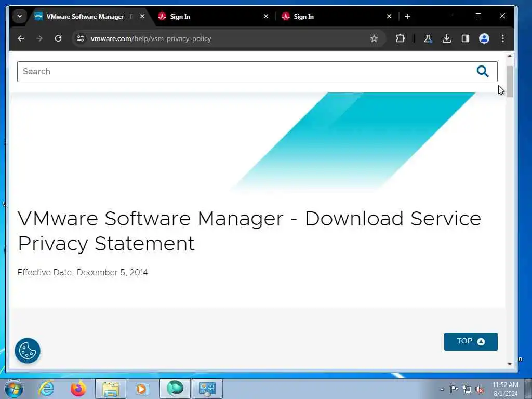Open Windows Explorer from taskbar
The image size is (532, 399).
111,389
